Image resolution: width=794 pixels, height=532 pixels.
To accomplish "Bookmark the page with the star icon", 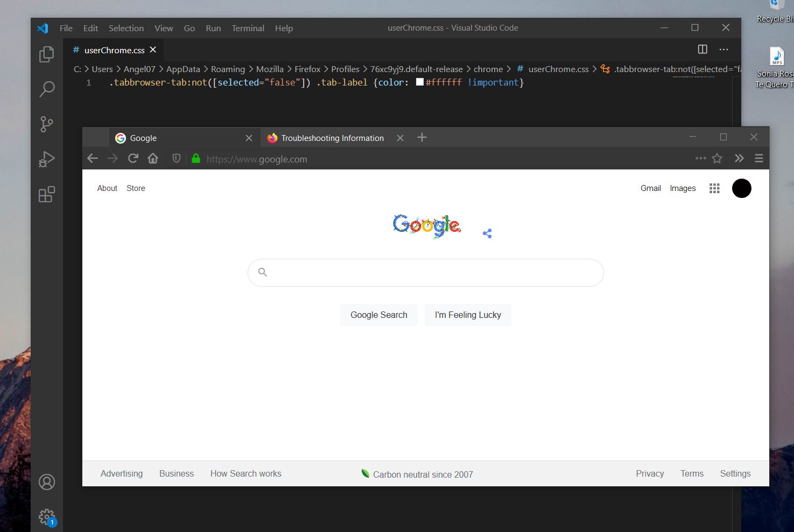I will tap(717, 158).
